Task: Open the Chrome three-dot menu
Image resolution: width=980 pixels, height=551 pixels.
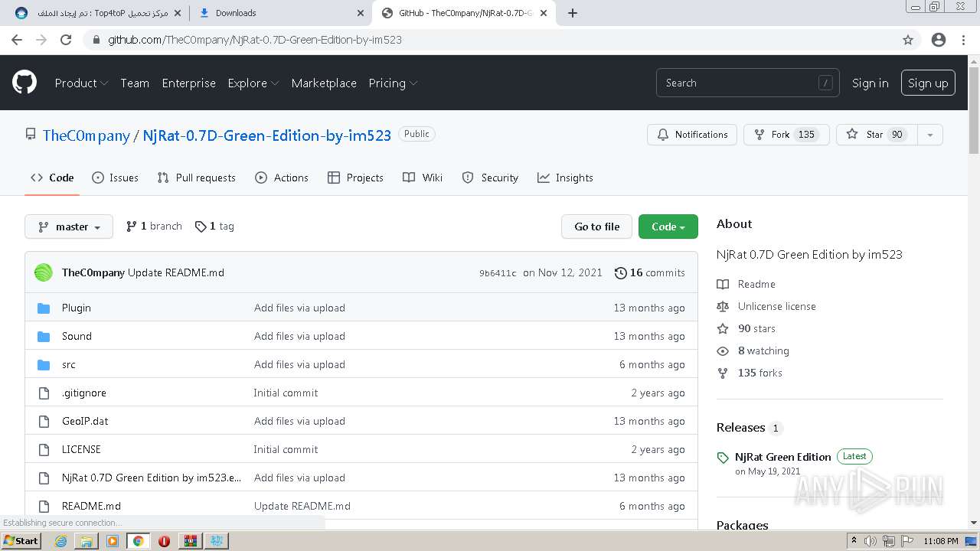Action: coord(963,40)
